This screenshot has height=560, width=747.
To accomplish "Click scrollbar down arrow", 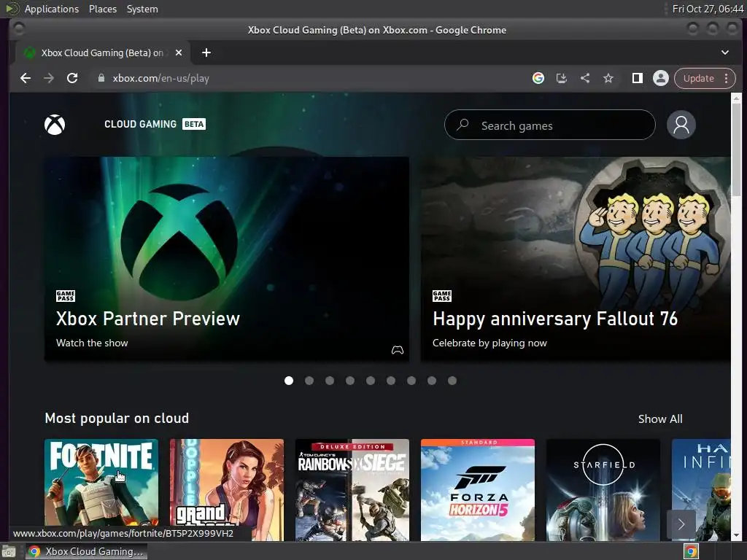I will (x=737, y=536).
